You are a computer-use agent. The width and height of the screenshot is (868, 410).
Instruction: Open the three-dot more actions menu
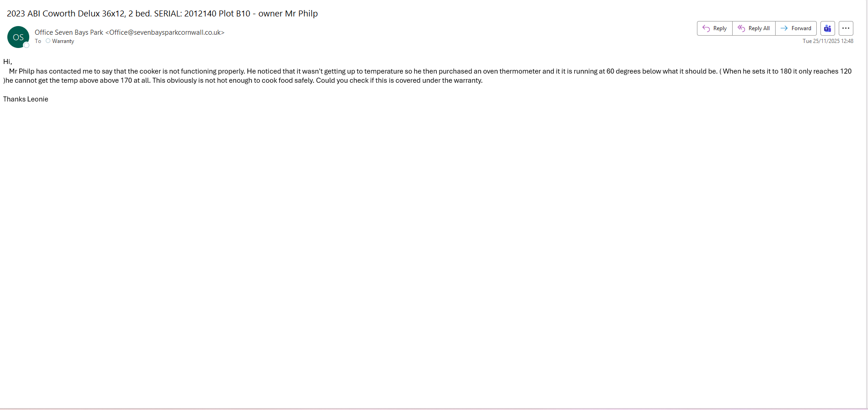click(846, 28)
